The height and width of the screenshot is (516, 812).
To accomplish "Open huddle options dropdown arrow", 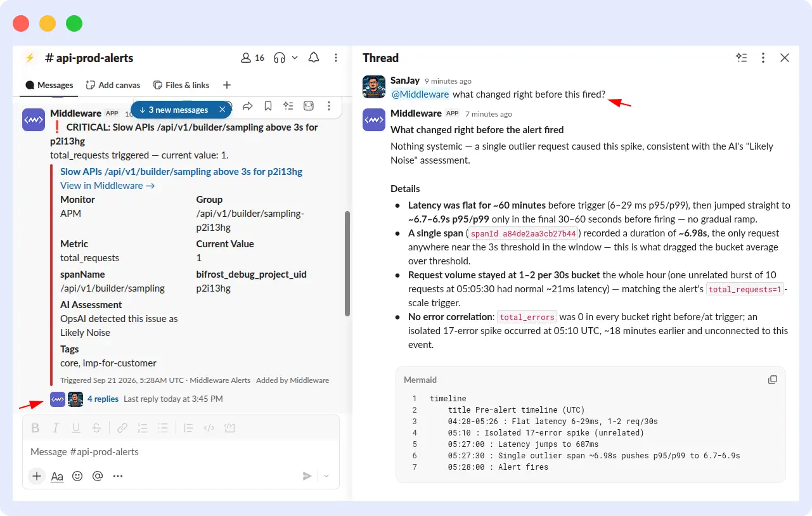I will [x=295, y=58].
